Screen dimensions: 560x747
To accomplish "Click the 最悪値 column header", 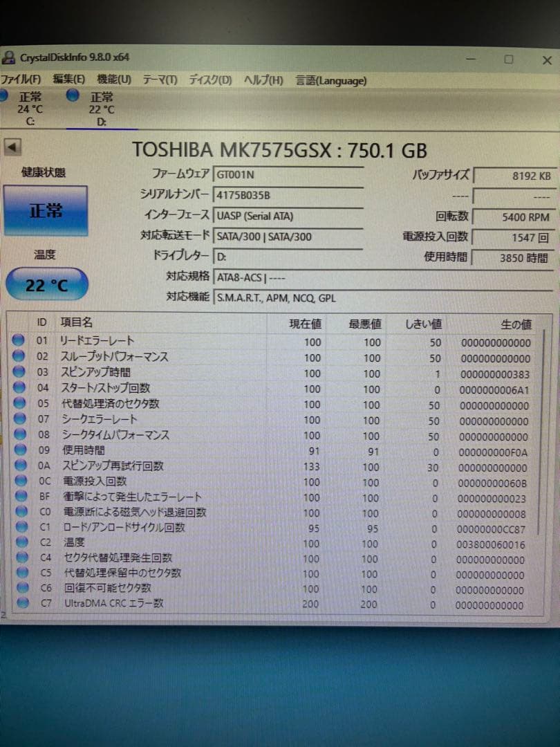I will pyautogui.click(x=365, y=324).
